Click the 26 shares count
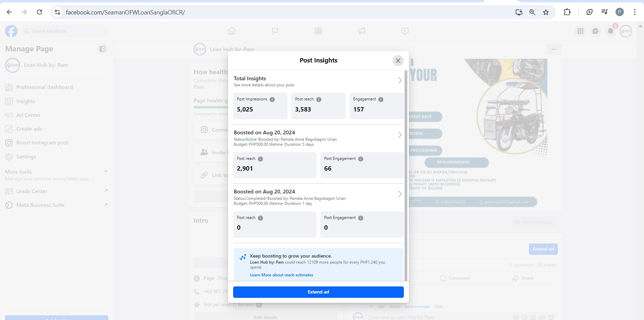 pyautogui.click(x=546, y=265)
